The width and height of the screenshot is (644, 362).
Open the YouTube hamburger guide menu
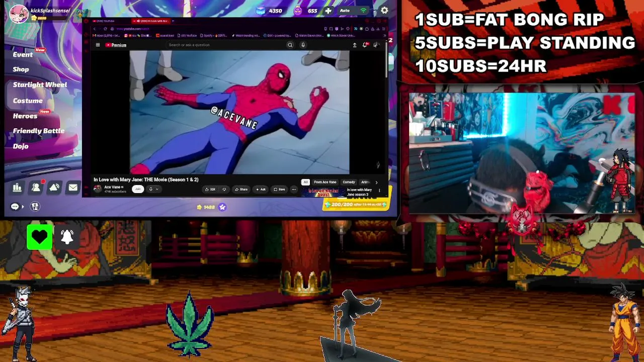tap(98, 45)
